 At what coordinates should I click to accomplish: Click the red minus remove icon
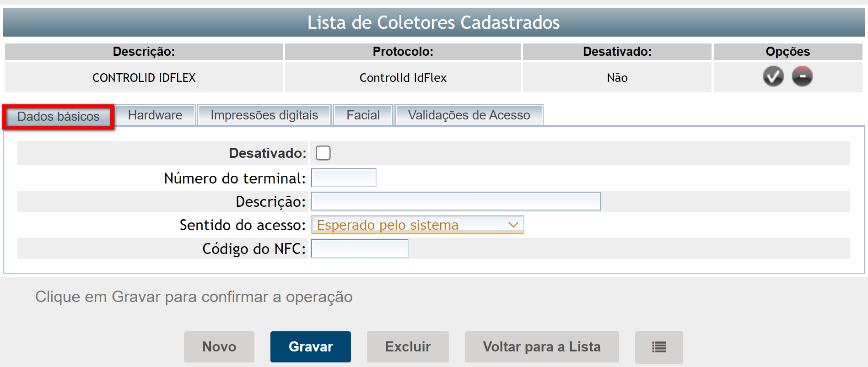802,76
